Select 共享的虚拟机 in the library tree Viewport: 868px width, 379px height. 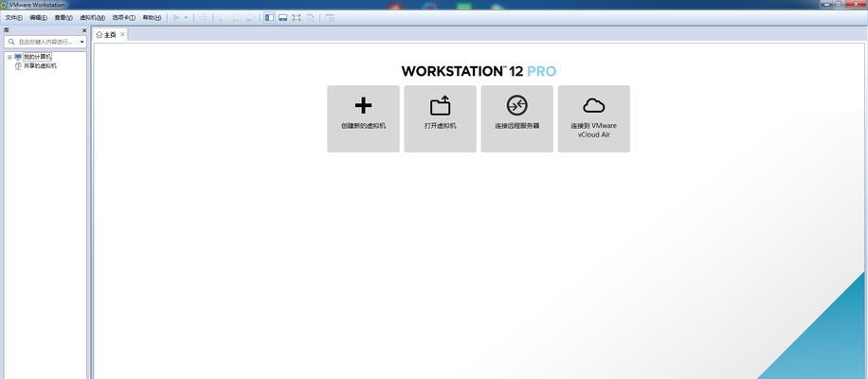pos(40,65)
